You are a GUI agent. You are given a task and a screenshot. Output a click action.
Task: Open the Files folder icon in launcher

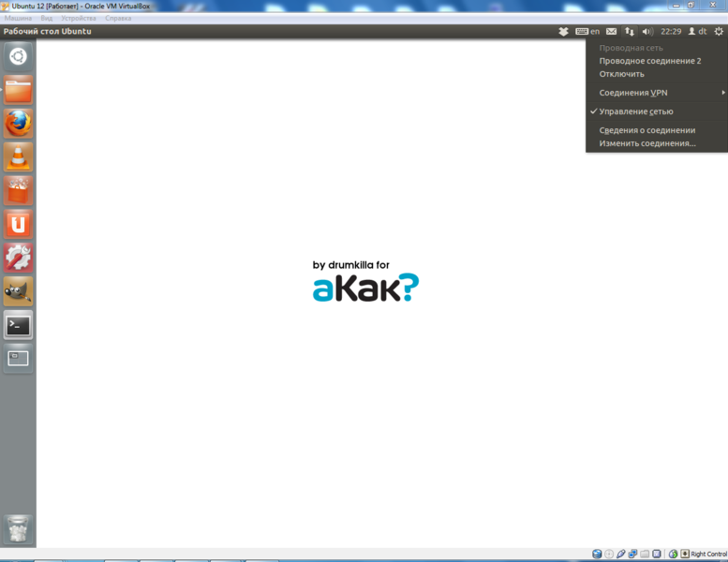point(18,90)
